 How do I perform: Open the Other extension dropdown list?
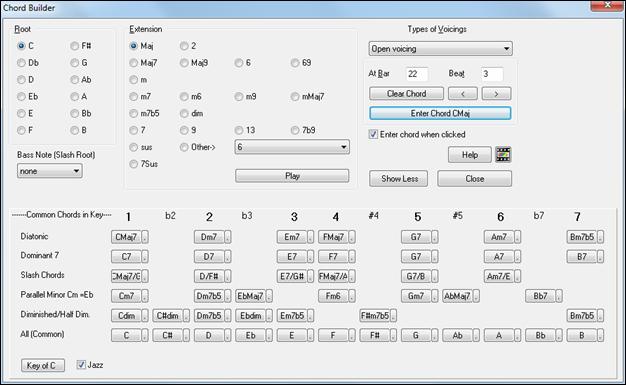coord(292,147)
